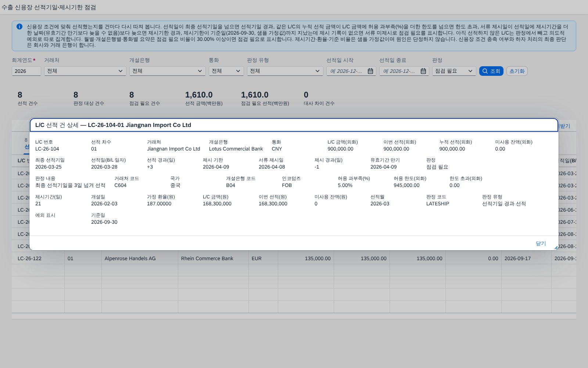The width and height of the screenshot is (588, 368).
Task: Click the 1,610.0 선적 금액(백만원) figure
Action: click(x=199, y=95)
